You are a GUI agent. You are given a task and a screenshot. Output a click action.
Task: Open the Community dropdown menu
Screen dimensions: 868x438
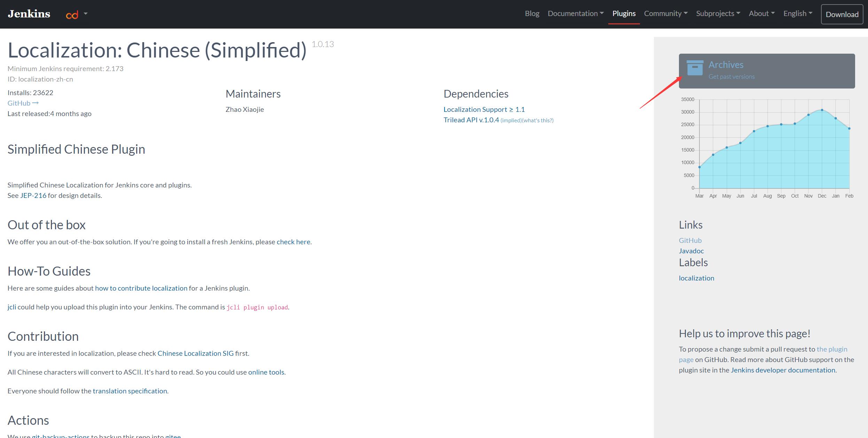665,14
